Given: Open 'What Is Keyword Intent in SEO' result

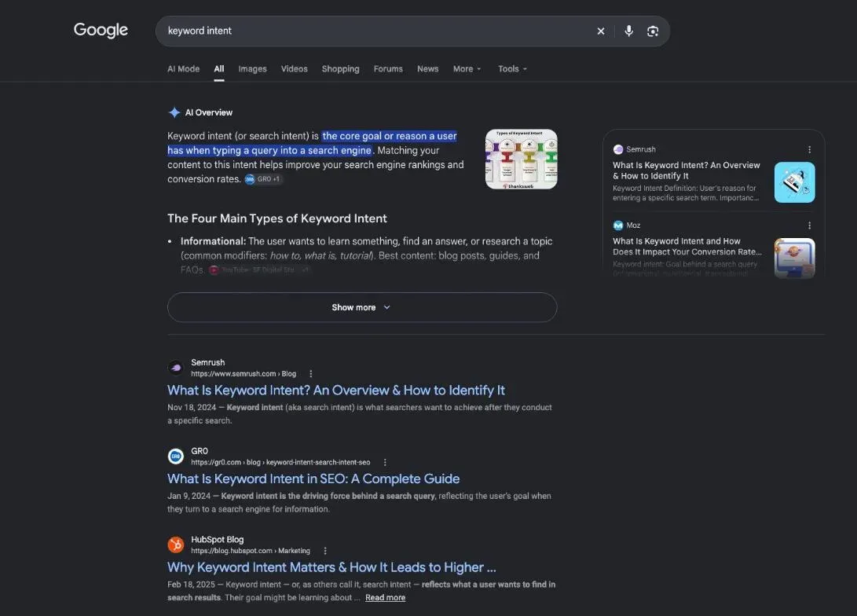Looking at the screenshot, I should pyautogui.click(x=313, y=478).
